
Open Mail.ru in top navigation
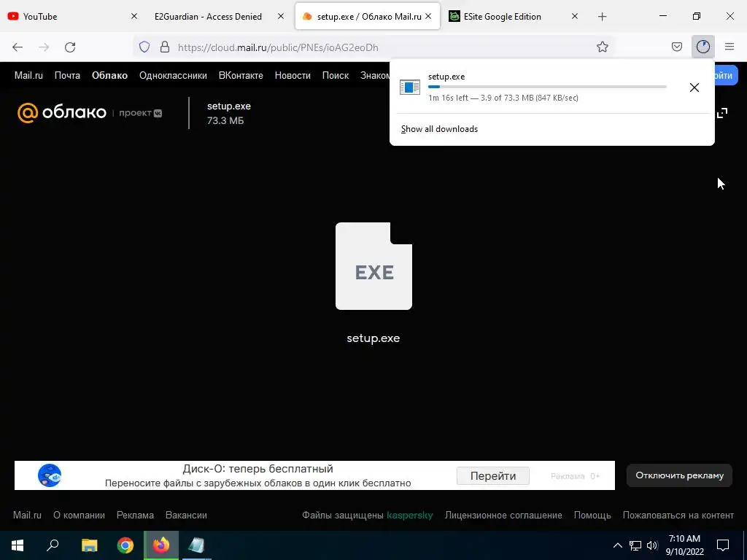[28, 75]
